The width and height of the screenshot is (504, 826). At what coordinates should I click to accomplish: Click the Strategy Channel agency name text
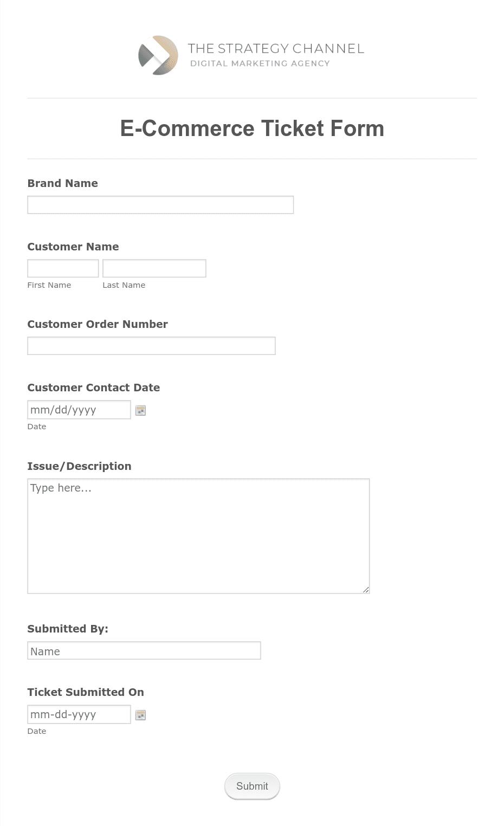tap(276, 49)
